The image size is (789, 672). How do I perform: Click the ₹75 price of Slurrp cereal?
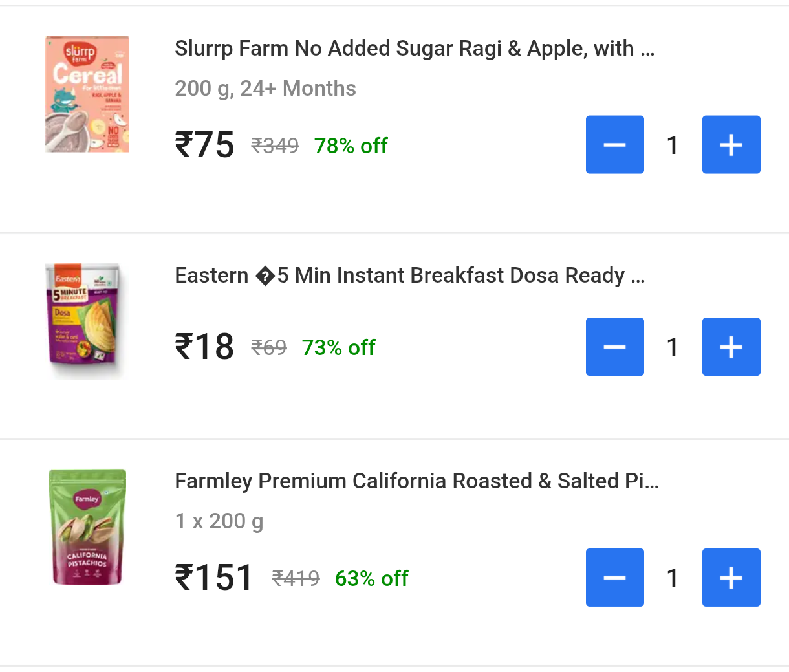(204, 145)
